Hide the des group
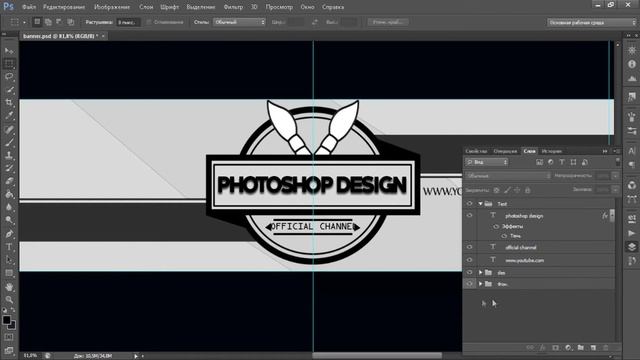 469,272
